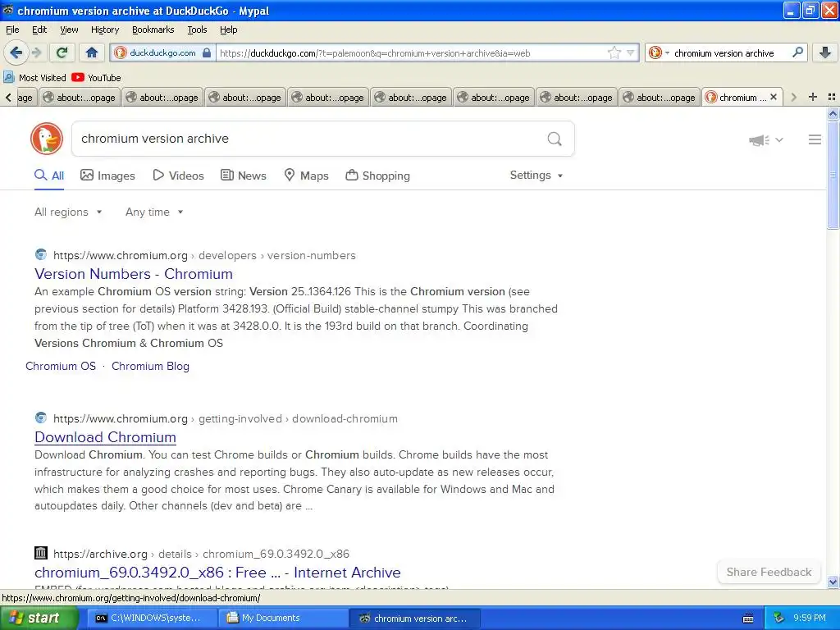This screenshot has height=630, width=840.
Task: Switch to Images results
Action: click(x=107, y=176)
